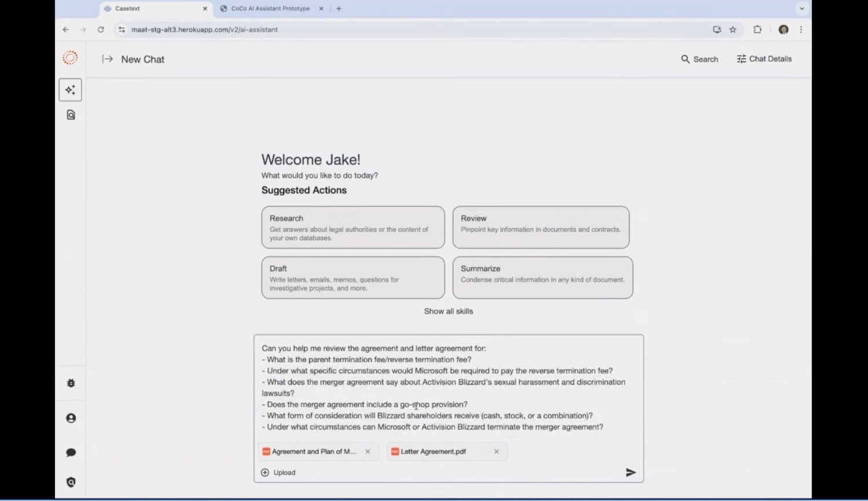Choose the Summarize suggested action
The image size is (868, 501).
(x=542, y=277)
